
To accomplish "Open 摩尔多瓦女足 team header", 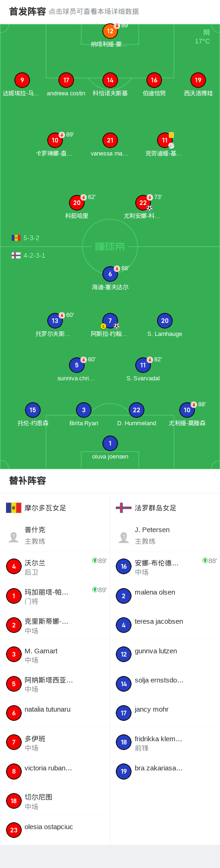I will [x=36, y=508].
